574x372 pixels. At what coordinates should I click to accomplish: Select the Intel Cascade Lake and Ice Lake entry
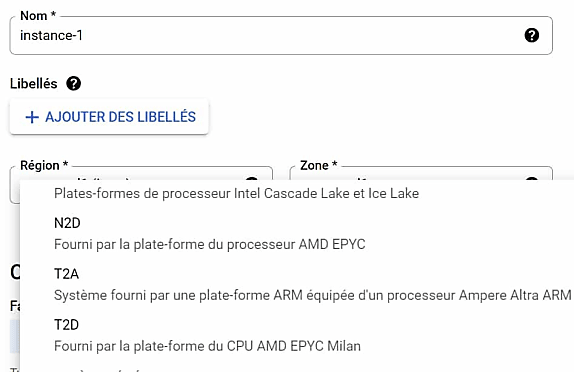(x=236, y=193)
